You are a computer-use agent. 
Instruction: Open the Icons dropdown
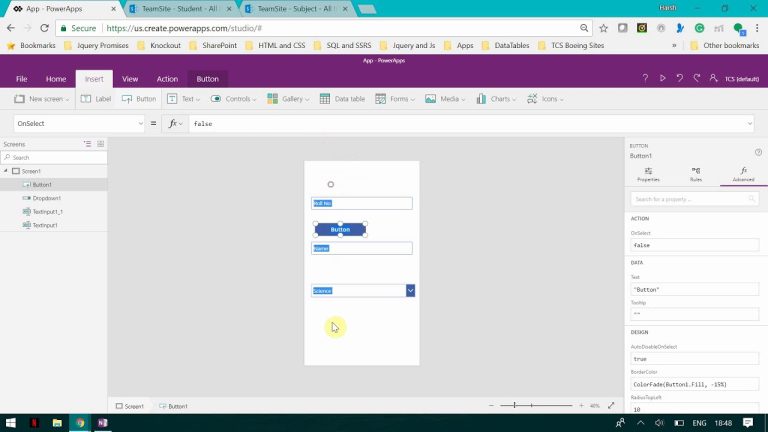[x=545, y=99]
